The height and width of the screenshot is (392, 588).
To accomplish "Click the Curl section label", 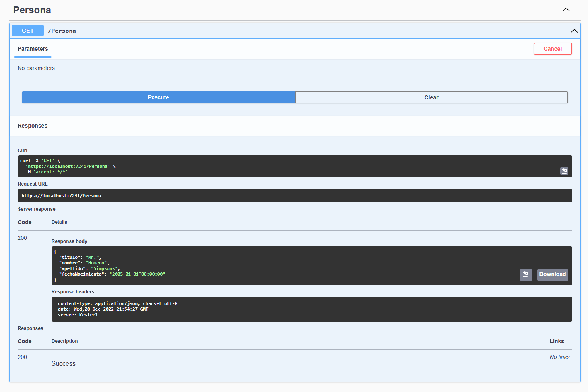I will click(23, 151).
